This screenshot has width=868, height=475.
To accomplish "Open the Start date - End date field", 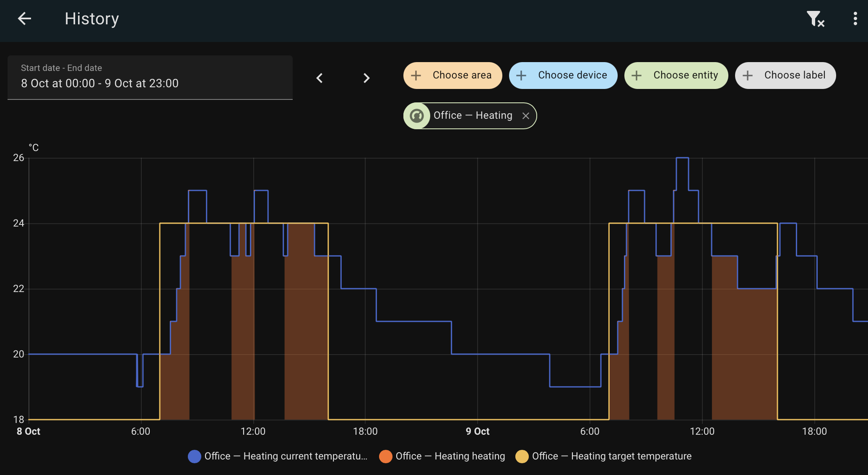I will tap(150, 77).
